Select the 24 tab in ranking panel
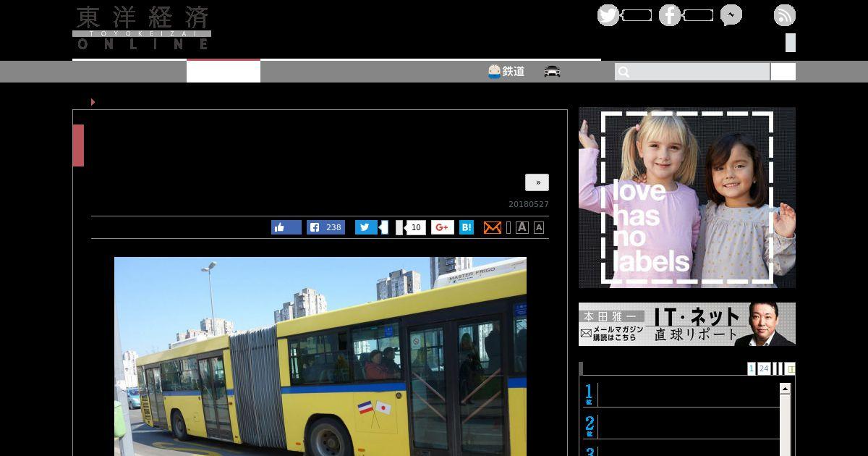The image size is (868, 456). point(764,368)
